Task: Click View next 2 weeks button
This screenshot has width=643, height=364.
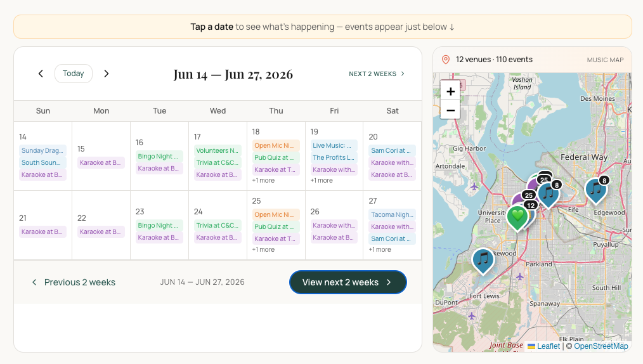Action: [347, 282]
